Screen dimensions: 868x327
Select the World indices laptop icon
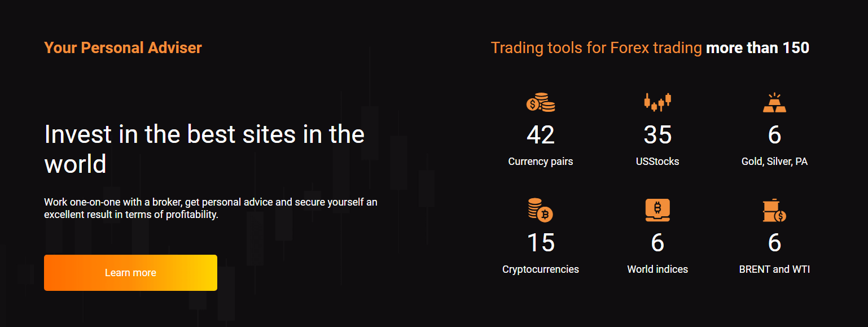click(x=657, y=210)
